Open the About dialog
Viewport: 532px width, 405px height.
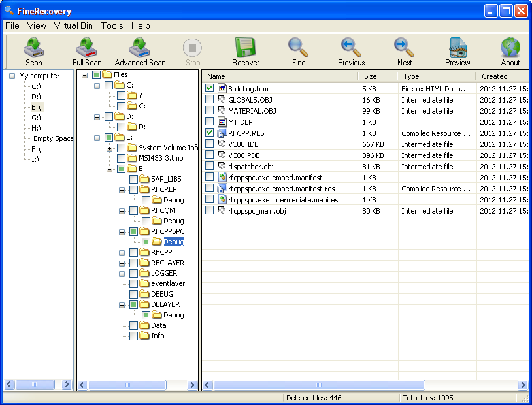pos(510,51)
